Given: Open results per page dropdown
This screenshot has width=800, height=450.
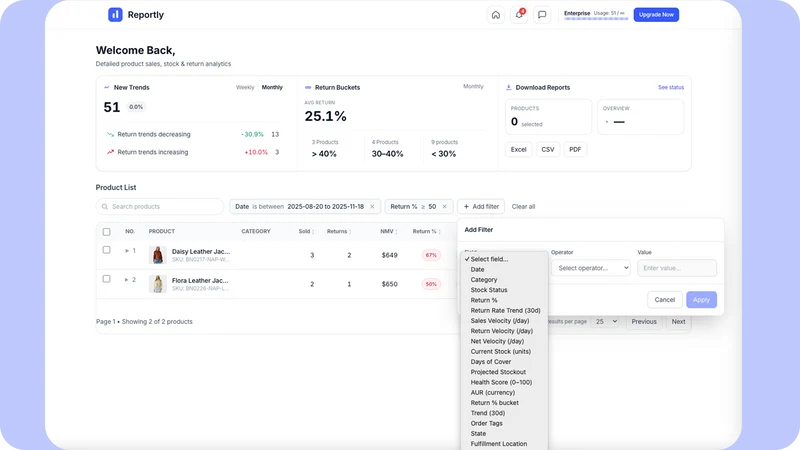Looking at the screenshot, I should (x=606, y=321).
